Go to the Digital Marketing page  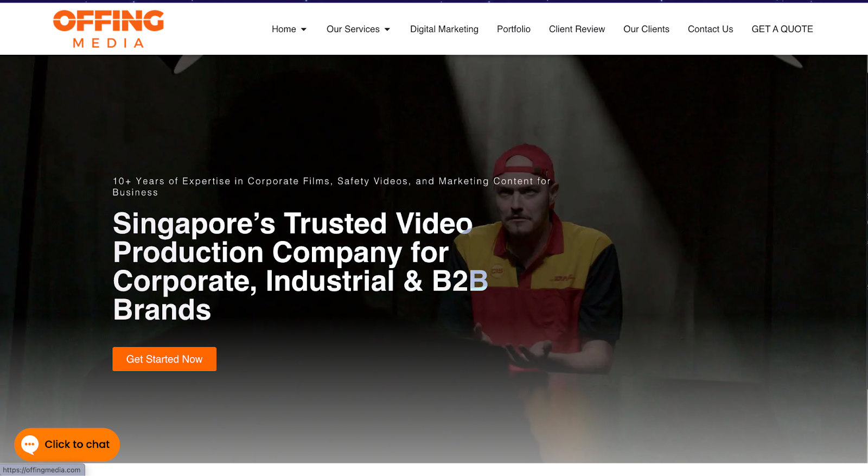(x=444, y=29)
